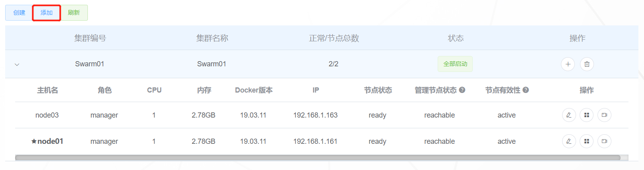This screenshot has width=644, height=170.
Task: Open the grid icon for node01
Action: tap(587, 141)
